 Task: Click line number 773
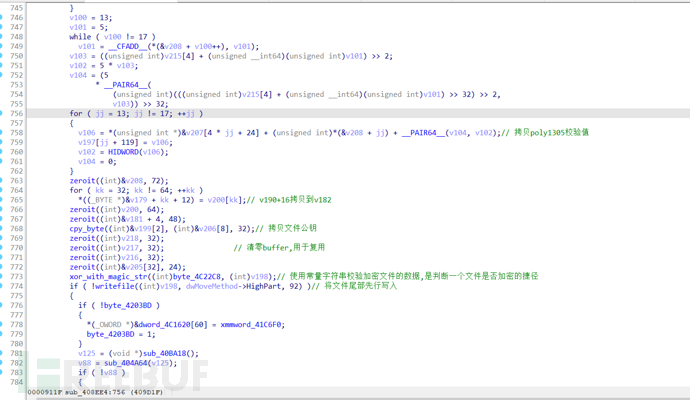16,276
